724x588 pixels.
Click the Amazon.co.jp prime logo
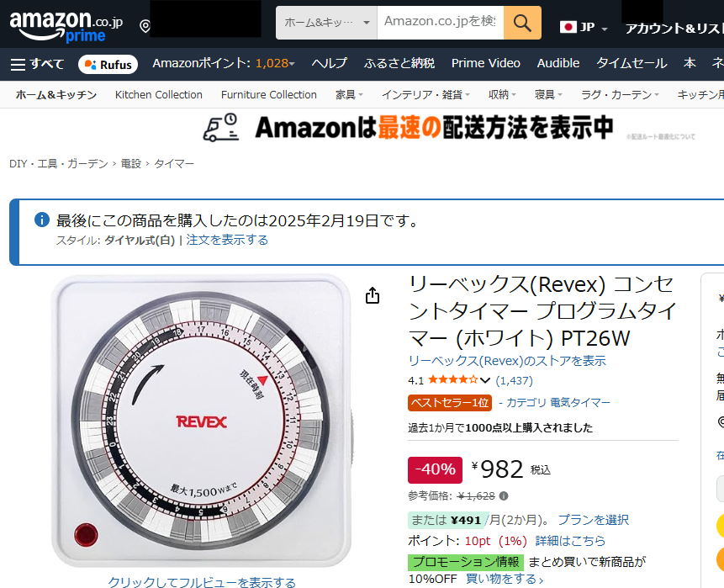66,26
